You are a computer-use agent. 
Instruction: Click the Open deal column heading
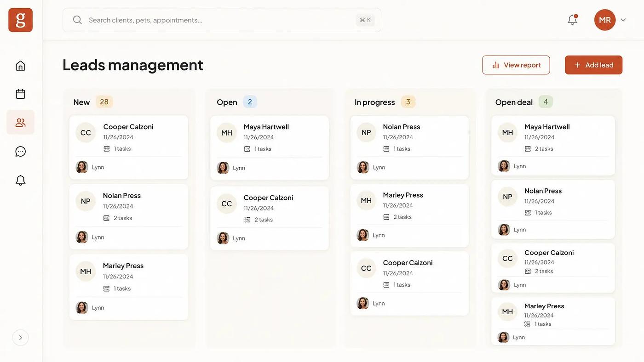pos(514,102)
